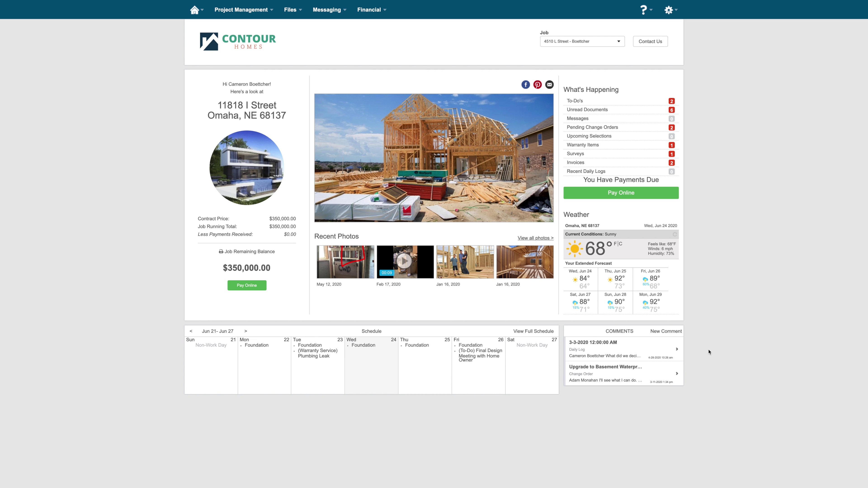Click the print icon beside Job Remaining Balance
868x488 pixels.
pyautogui.click(x=221, y=252)
